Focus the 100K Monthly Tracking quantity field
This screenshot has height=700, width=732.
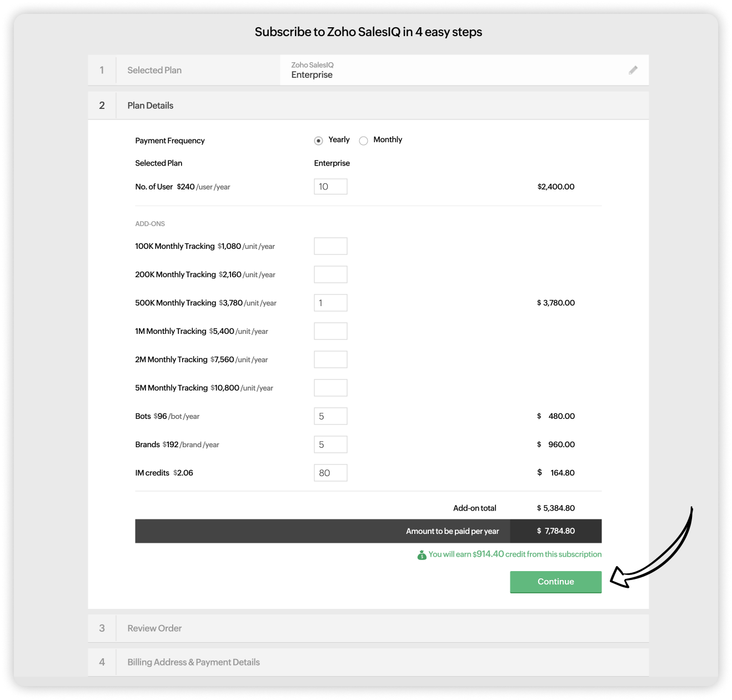330,246
